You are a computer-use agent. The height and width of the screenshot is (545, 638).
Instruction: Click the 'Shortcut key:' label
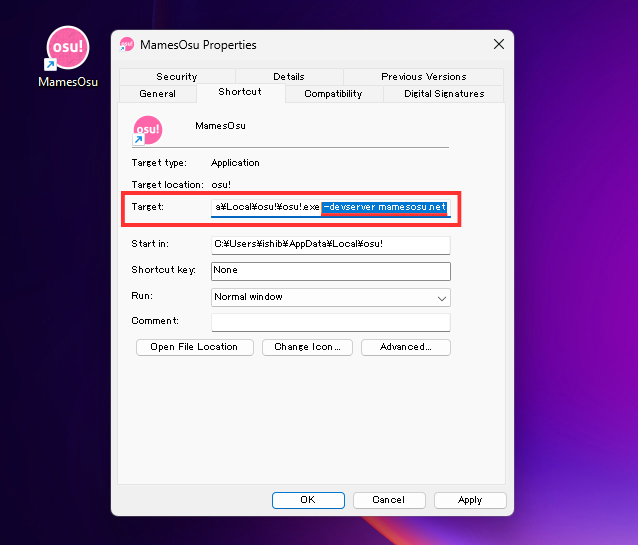click(x=163, y=270)
